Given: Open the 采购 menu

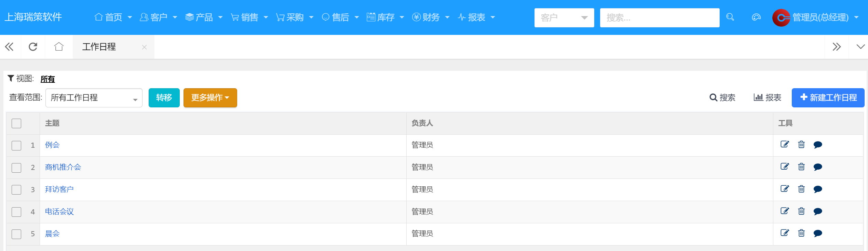Looking at the screenshot, I should click(295, 17).
